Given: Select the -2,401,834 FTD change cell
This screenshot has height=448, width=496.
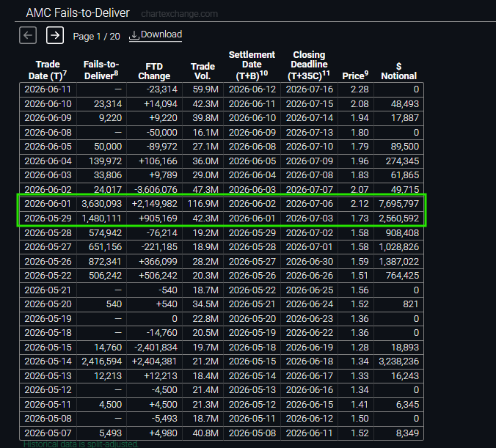Looking at the screenshot, I should click(x=154, y=347).
